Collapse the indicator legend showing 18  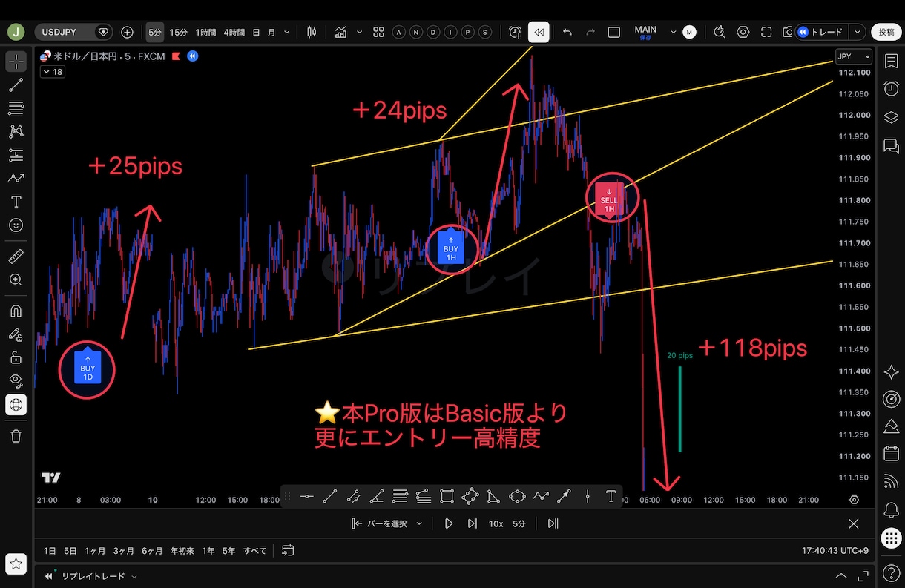(52, 72)
